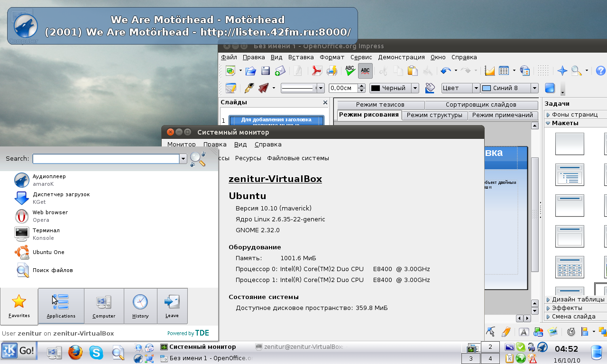
Task: Switch to History tab in K menu
Action: click(140, 306)
